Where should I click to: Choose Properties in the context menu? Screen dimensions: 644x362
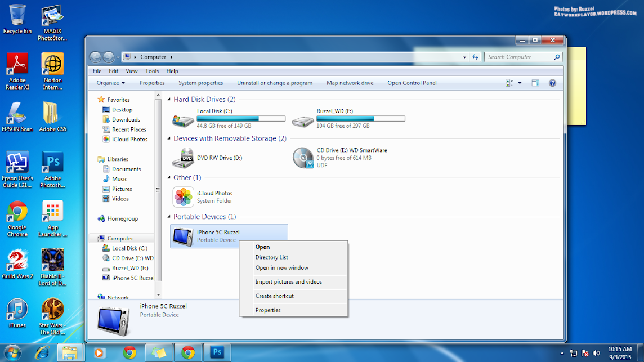point(294,310)
